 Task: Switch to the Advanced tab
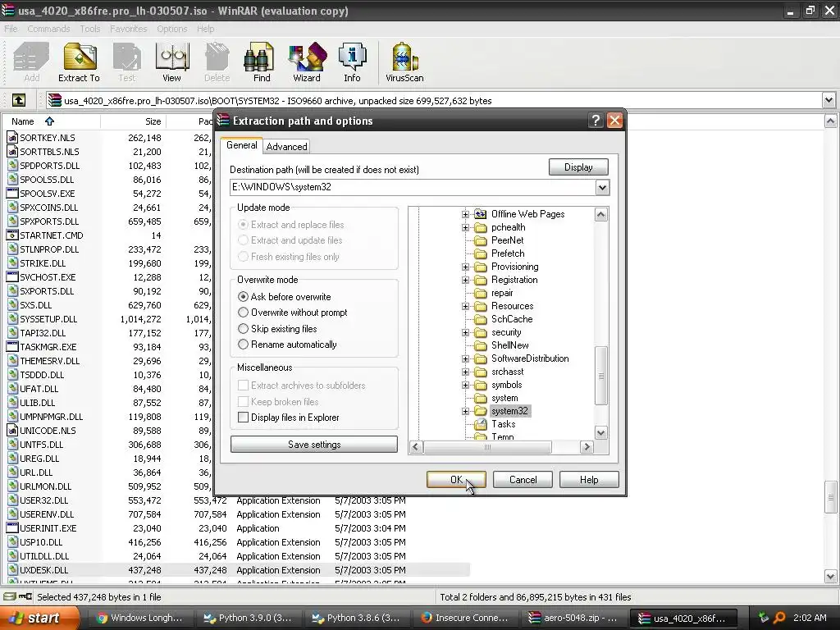pyautogui.click(x=286, y=146)
